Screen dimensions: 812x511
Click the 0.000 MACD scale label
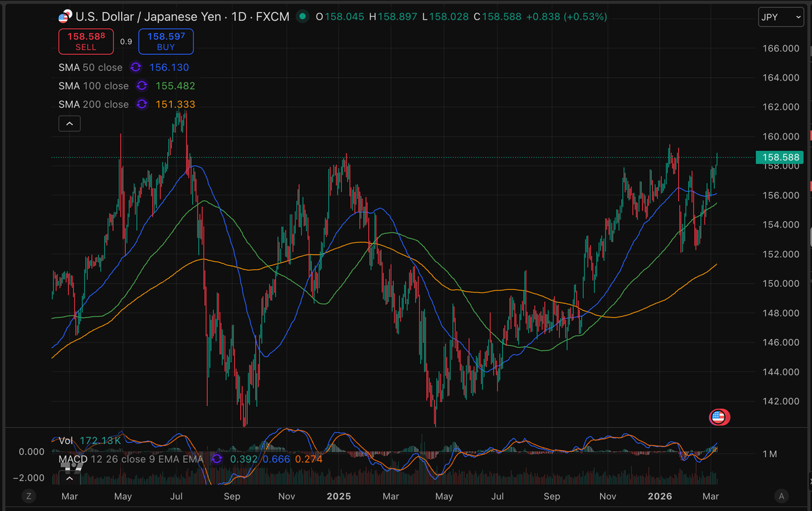tap(31, 451)
